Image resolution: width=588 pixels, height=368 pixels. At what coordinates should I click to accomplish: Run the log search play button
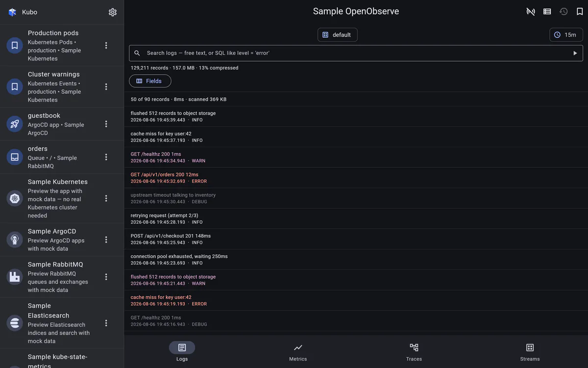click(x=575, y=53)
